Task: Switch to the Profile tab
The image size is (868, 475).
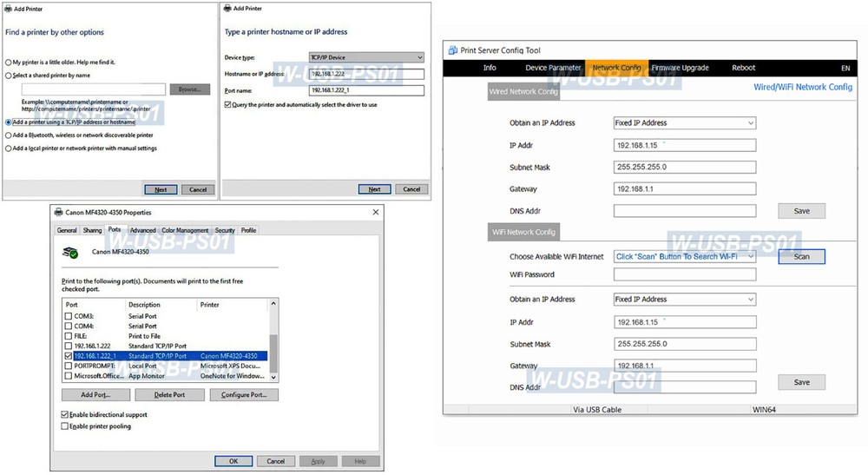Action: pos(248,230)
